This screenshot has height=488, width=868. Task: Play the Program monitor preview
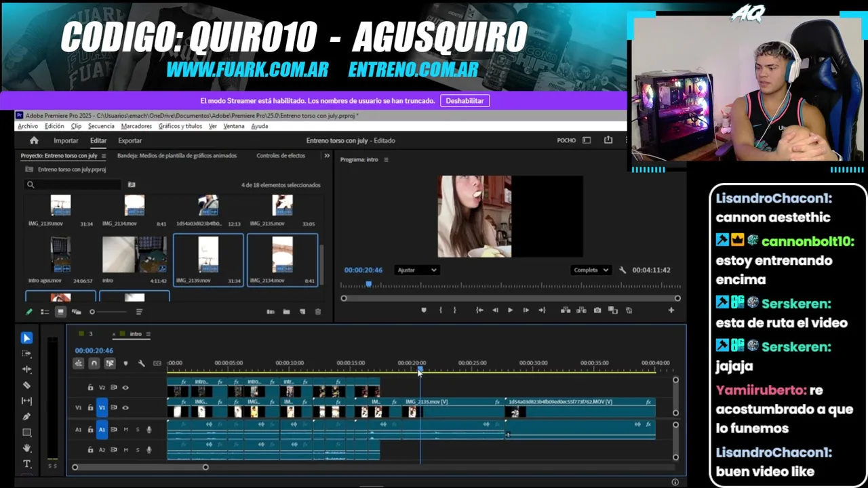pos(510,310)
